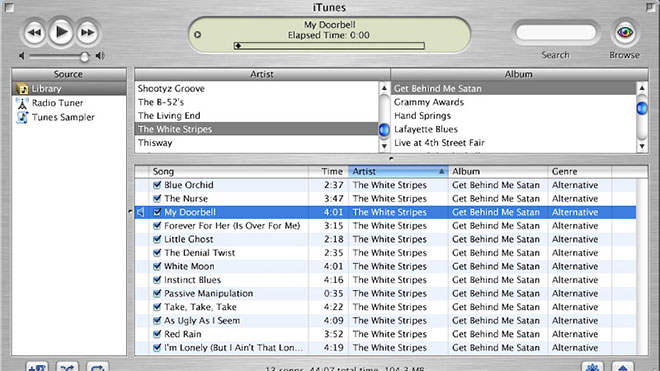Viewport: 660px width, 371px height.
Task: Uncheck Forever For Her checkbox
Action: coord(157,225)
